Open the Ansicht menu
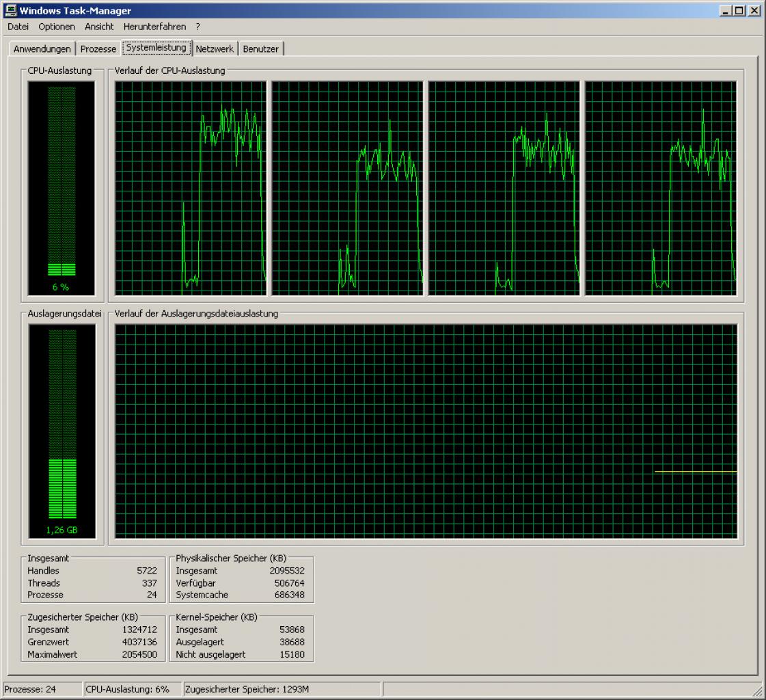 (99, 27)
